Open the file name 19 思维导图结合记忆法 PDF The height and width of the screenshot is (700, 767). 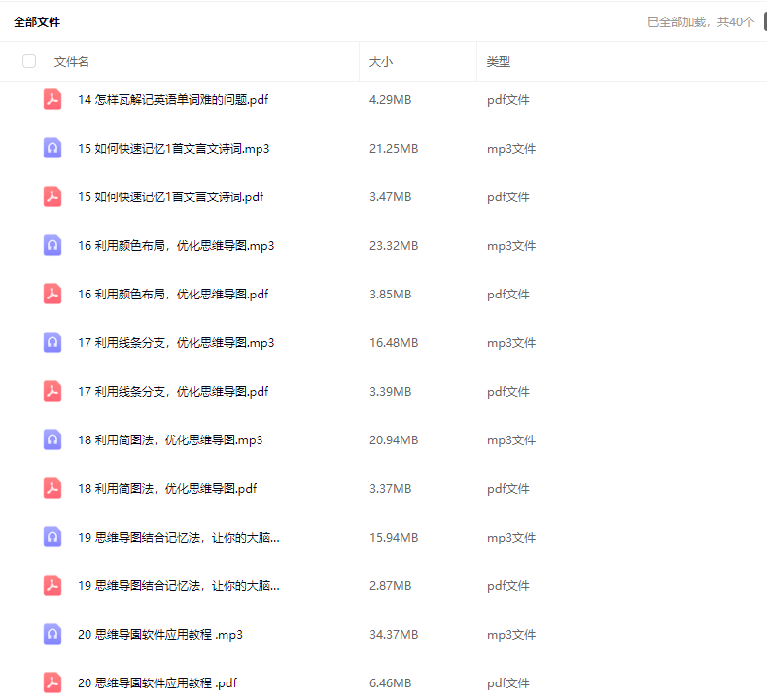(178, 585)
